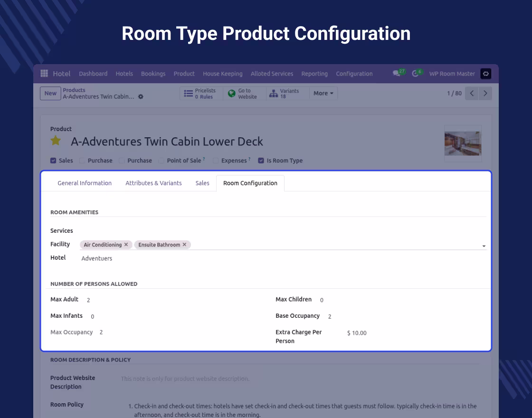Go to the next record arrow
Screen dimensions: 532x418
point(485,93)
